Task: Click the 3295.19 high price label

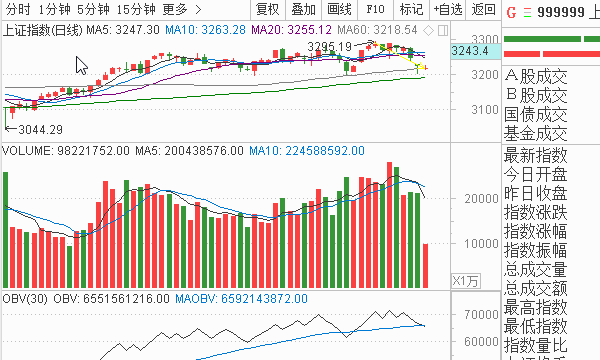Action: tap(329, 47)
